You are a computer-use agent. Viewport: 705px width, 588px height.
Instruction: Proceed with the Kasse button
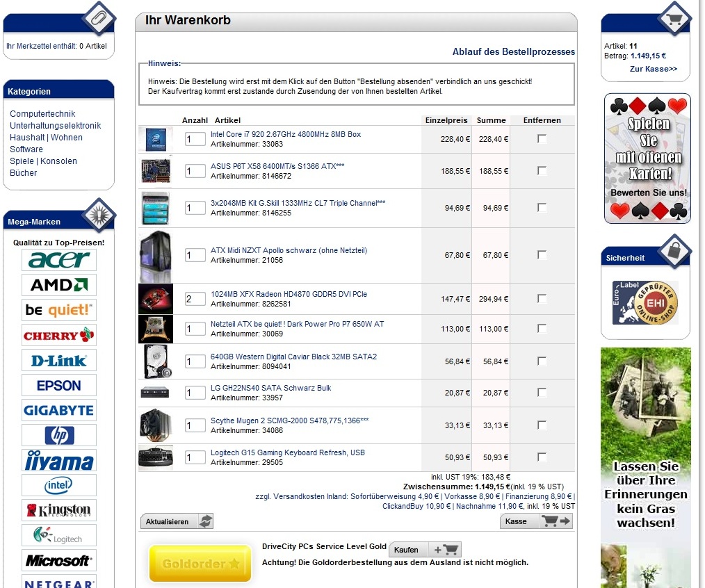tap(536, 521)
